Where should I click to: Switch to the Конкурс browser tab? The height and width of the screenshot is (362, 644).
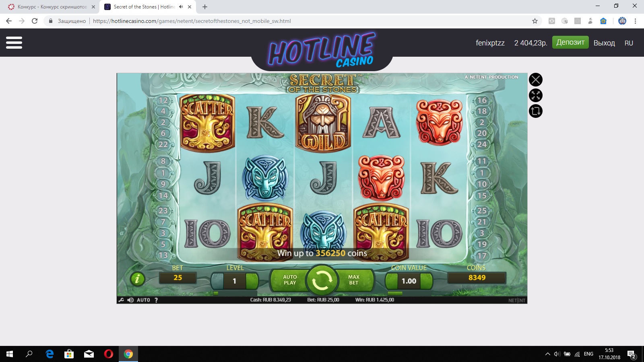tap(50, 7)
